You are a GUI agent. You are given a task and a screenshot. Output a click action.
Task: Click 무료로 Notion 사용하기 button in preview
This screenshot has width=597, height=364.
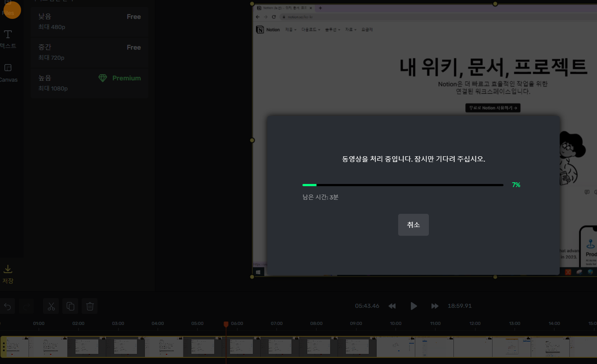(x=493, y=108)
